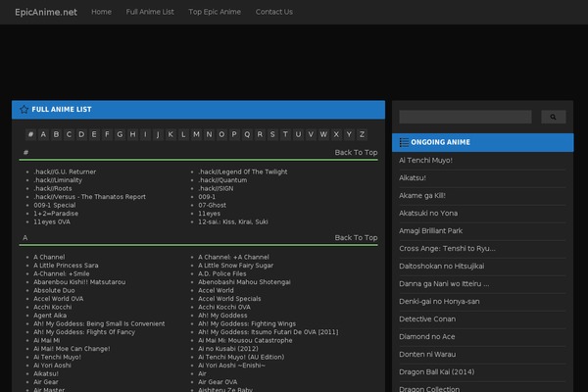
Task: Jump to letter T in index
Action: (x=285, y=134)
